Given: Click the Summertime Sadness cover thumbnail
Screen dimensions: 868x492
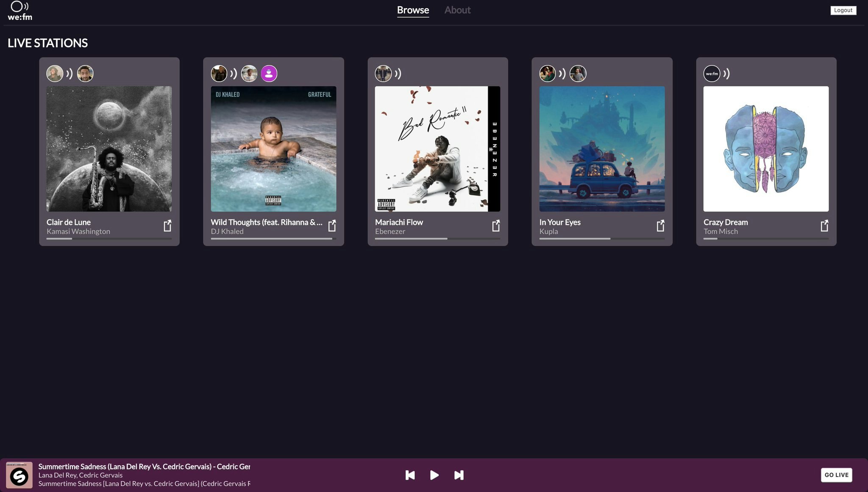Looking at the screenshot, I should 19,475.
